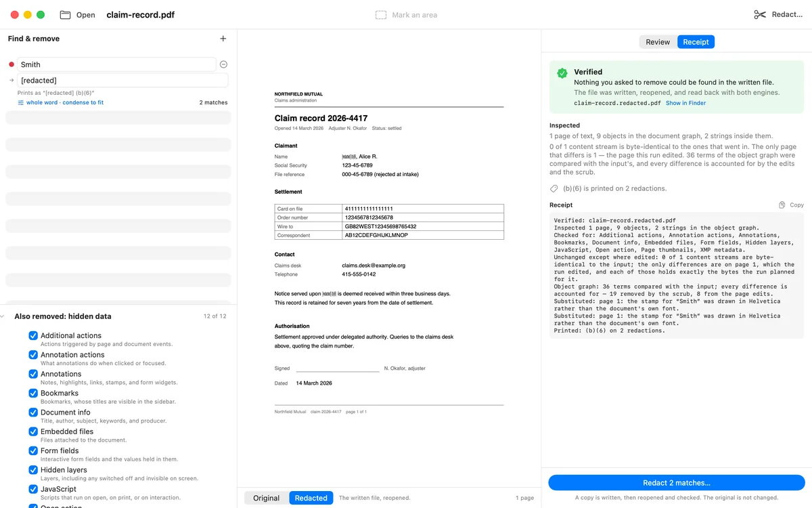Click the 12 of 12 counter
812x508 pixels.
215,316
